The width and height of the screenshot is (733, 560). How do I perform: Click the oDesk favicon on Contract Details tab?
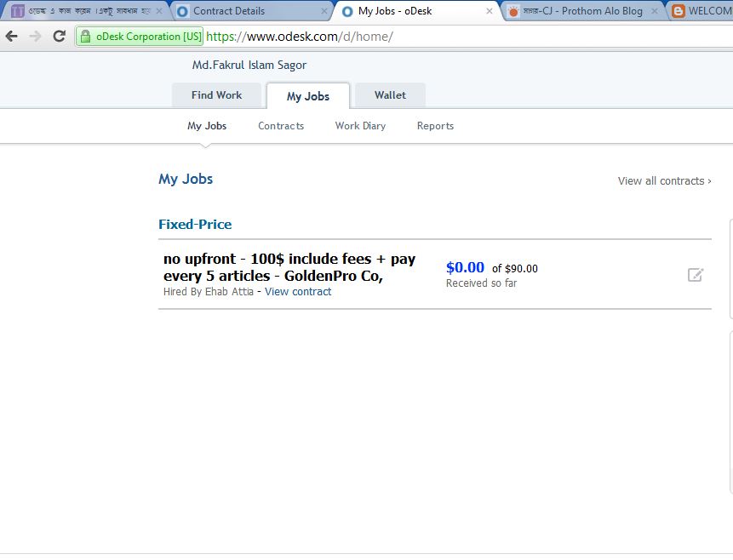pyautogui.click(x=183, y=11)
